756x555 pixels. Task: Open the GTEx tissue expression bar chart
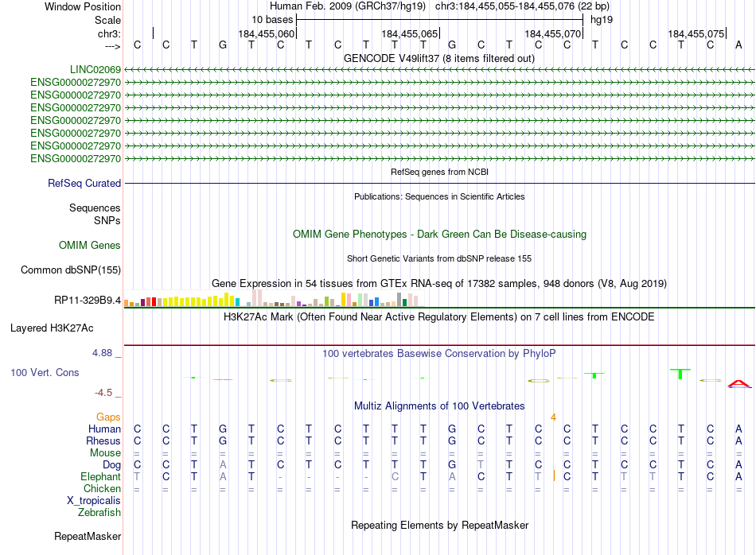pyautogui.click(x=274, y=298)
